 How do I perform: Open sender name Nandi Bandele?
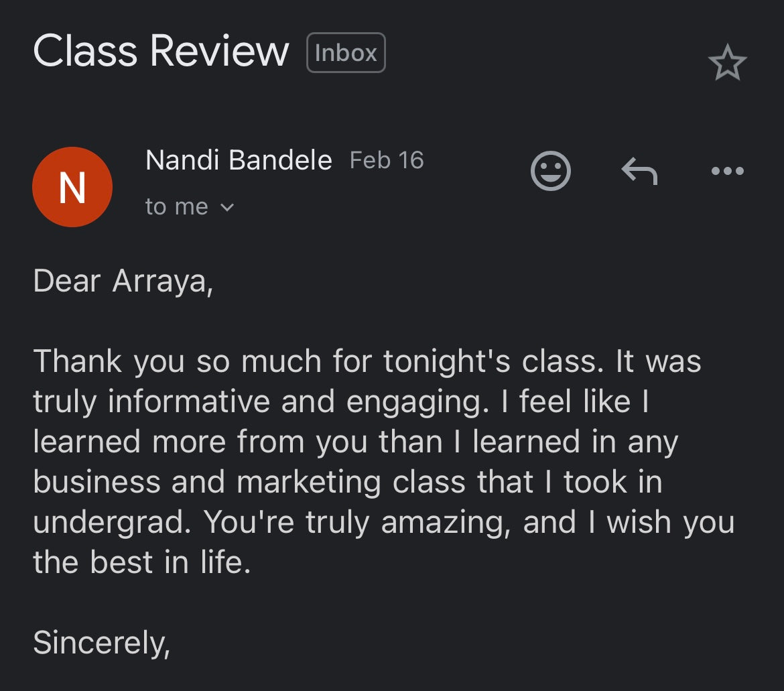tap(239, 161)
